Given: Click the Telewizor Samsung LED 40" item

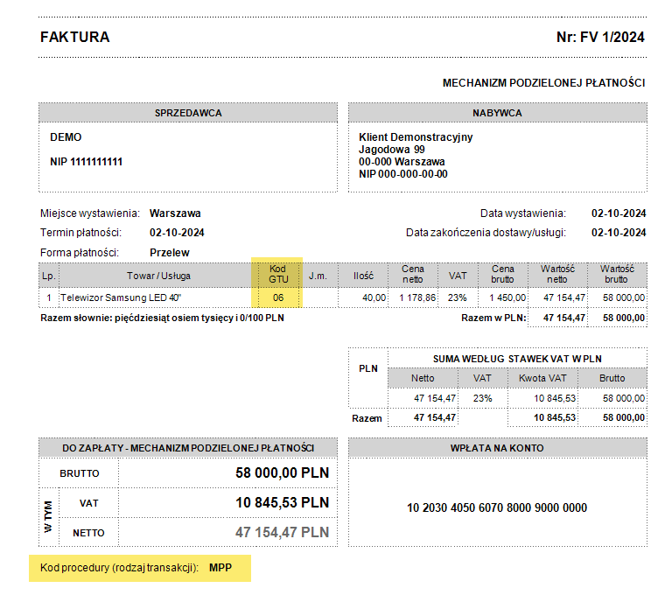Looking at the screenshot, I should (121, 298).
